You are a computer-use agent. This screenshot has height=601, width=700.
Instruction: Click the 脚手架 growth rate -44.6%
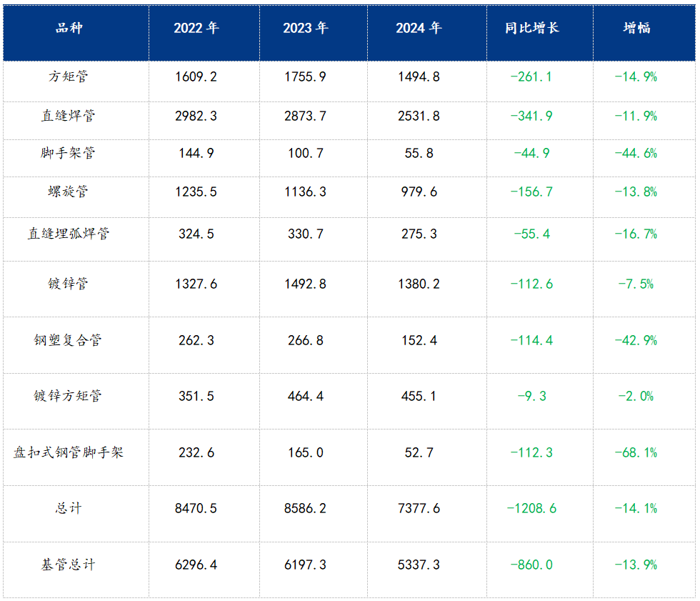click(x=636, y=153)
